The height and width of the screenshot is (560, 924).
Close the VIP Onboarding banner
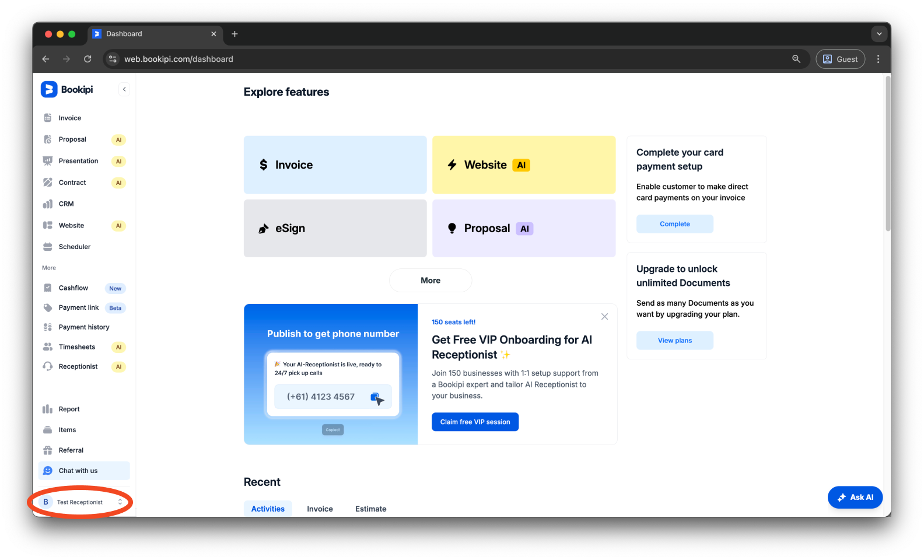[x=604, y=317]
